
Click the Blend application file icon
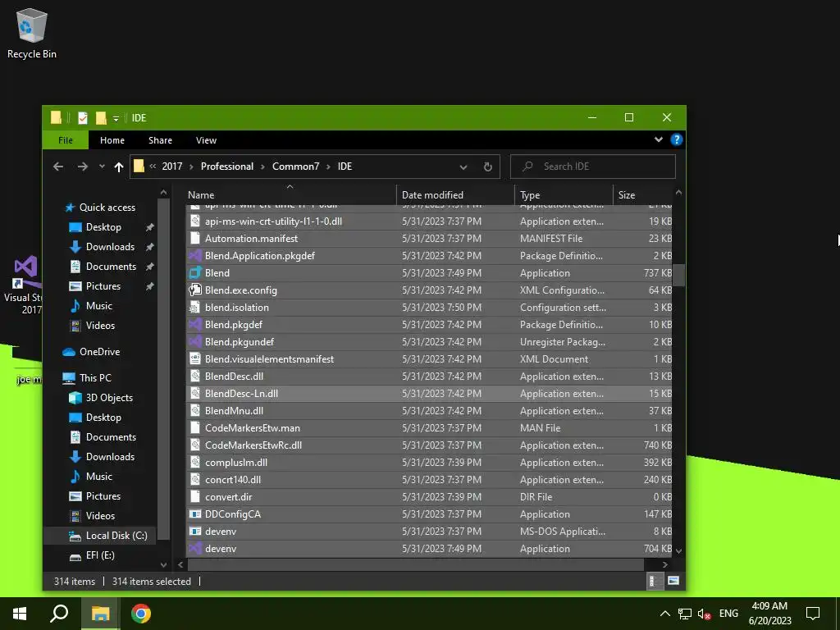(195, 273)
